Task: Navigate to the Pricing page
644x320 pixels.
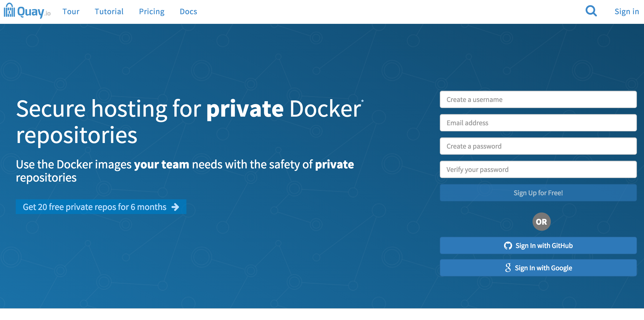Action: coord(152,11)
